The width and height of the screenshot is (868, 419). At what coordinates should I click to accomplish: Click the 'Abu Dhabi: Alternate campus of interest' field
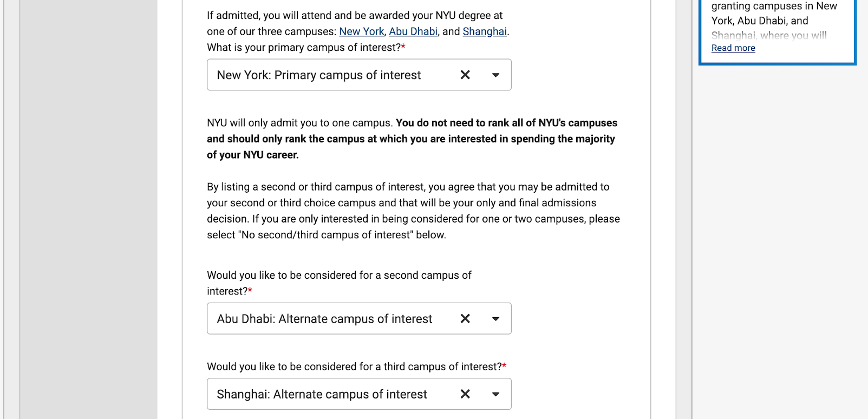(324, 319)
